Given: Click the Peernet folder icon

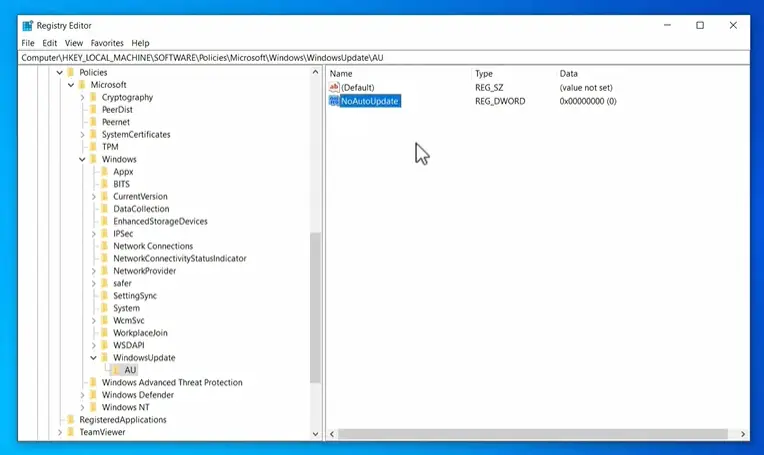Looking at the screenshot, I should click(93, 122).
